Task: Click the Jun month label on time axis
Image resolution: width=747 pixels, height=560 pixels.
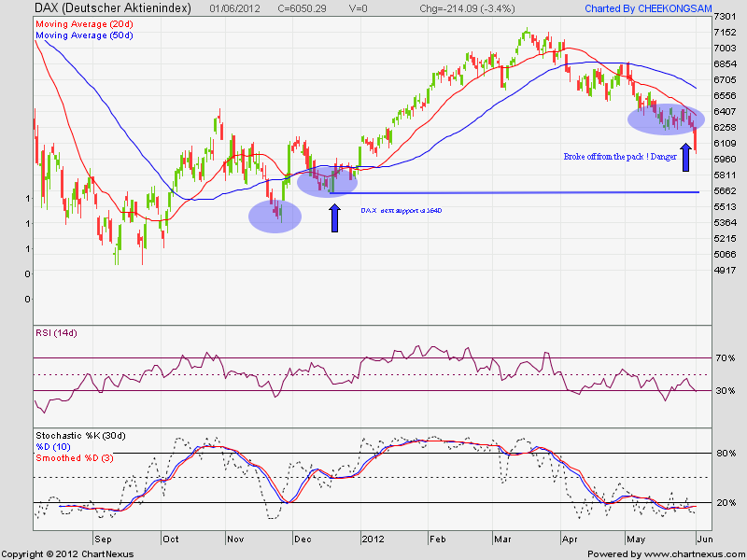Action: 705,539
